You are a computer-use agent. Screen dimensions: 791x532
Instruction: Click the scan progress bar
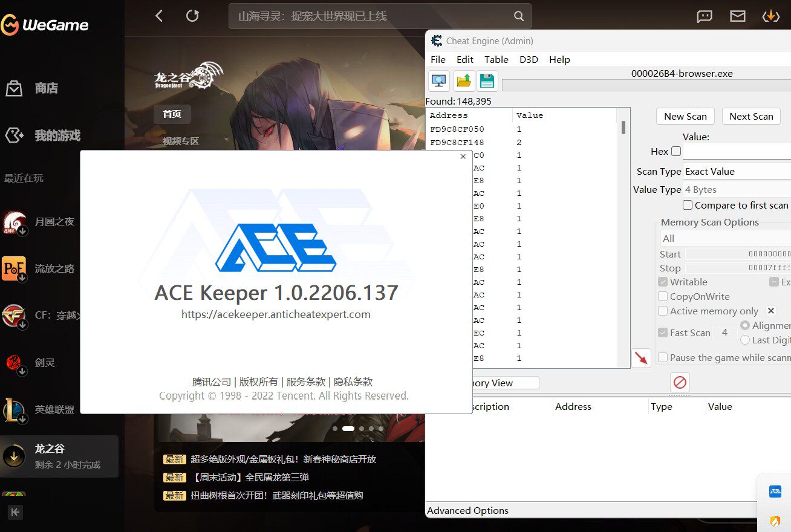tap(646, 85)
